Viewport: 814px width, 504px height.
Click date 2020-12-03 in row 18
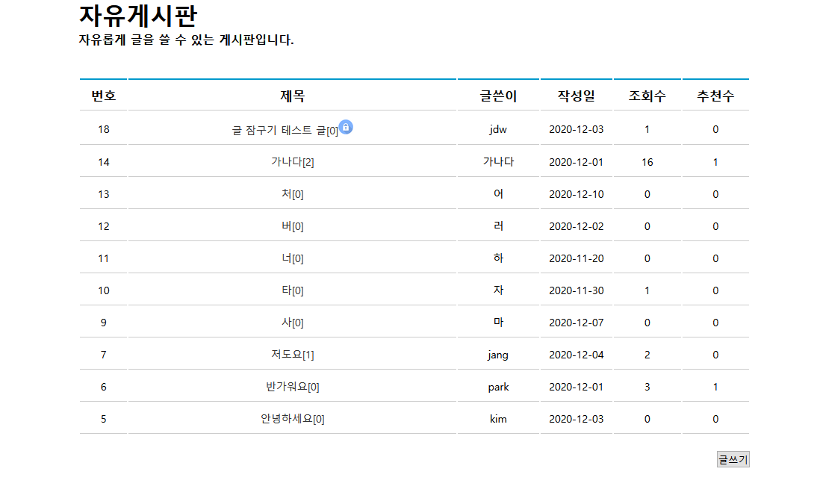click(577, 129)
